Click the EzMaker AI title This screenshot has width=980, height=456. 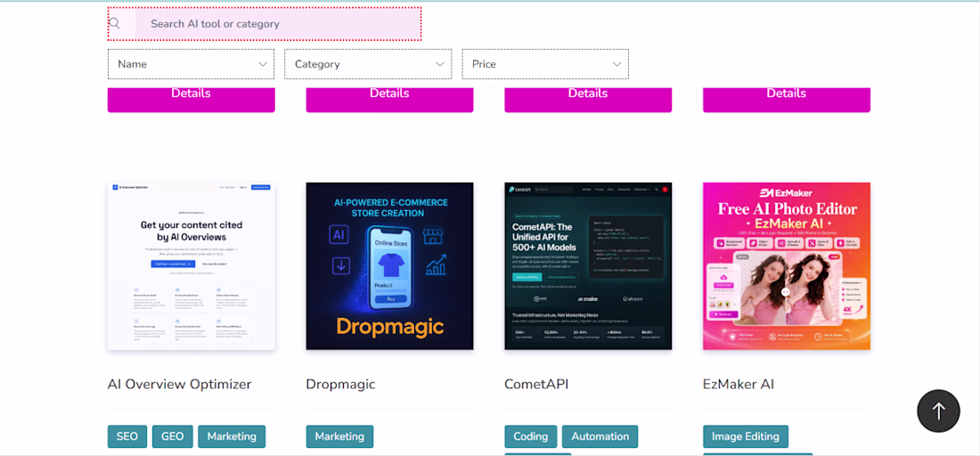(739, 384)
